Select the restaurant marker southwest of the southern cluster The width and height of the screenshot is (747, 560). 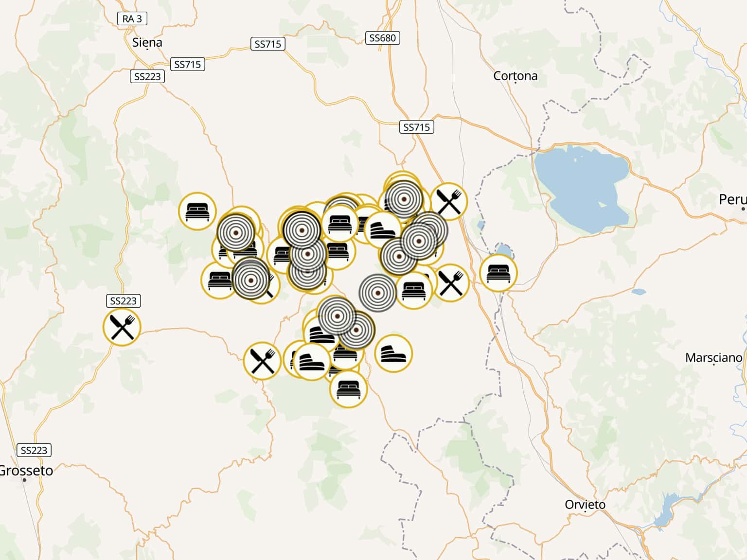(x=263, y=360)
